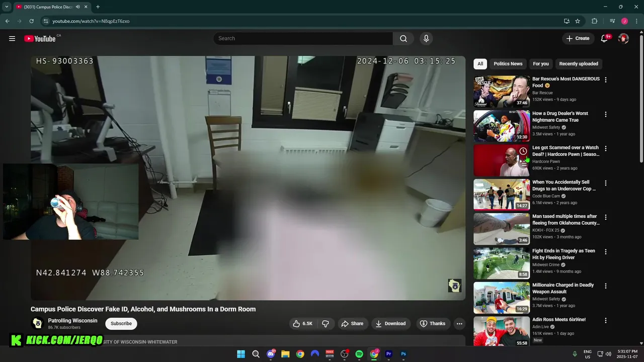
Task: Bookmark this page with the star icon
Action: pos(578,21)
